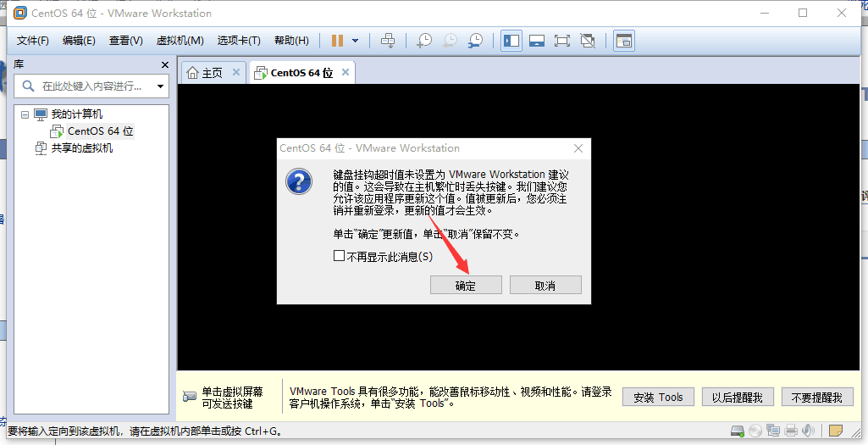This screenshot has height=445, width=868.
Task: Click the message log note icon
Action: tap(836, 431)
